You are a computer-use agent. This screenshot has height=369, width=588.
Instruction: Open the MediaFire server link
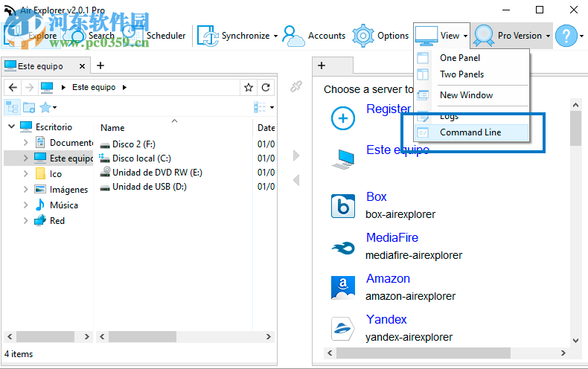pos(392,238)
